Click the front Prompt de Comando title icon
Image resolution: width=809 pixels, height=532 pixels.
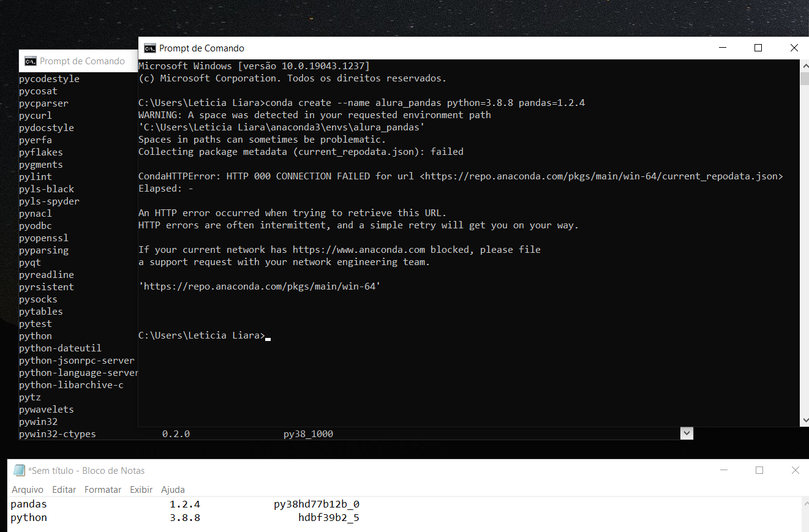point(149,48)
